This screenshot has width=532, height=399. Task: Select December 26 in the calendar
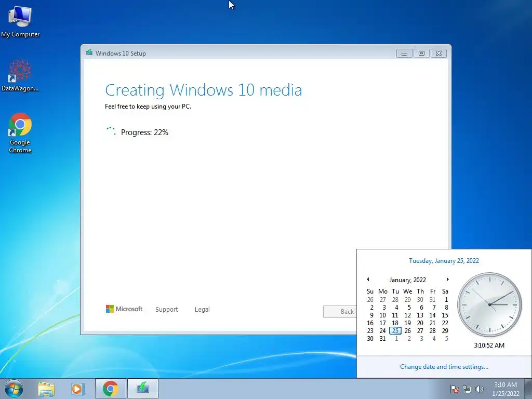[x=370, y=300]
